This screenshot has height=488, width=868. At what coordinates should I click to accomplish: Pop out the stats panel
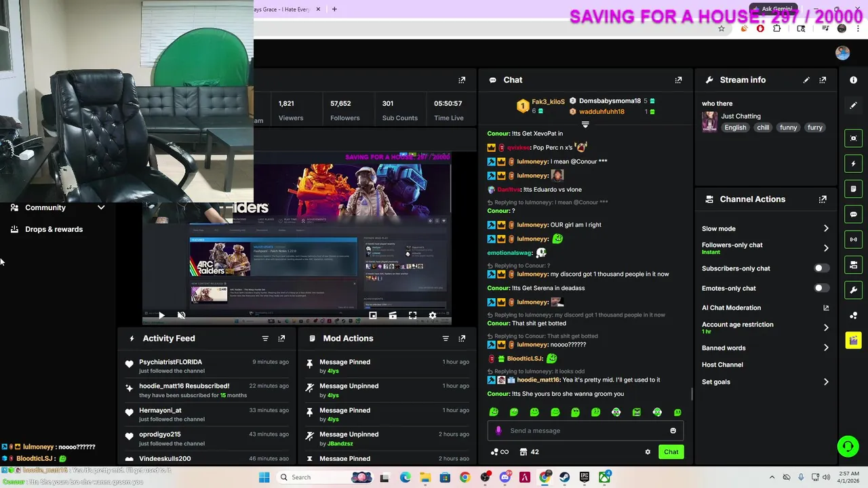(x=462, y=80)
